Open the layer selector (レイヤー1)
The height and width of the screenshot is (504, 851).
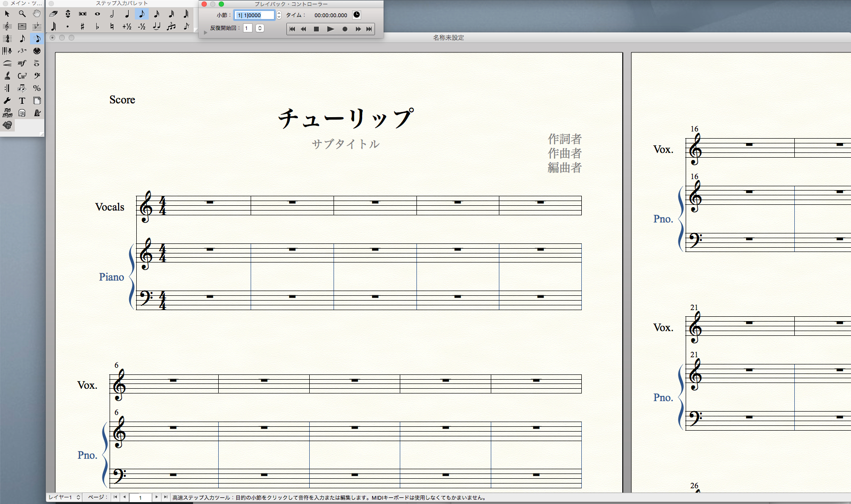coord(64,497)
